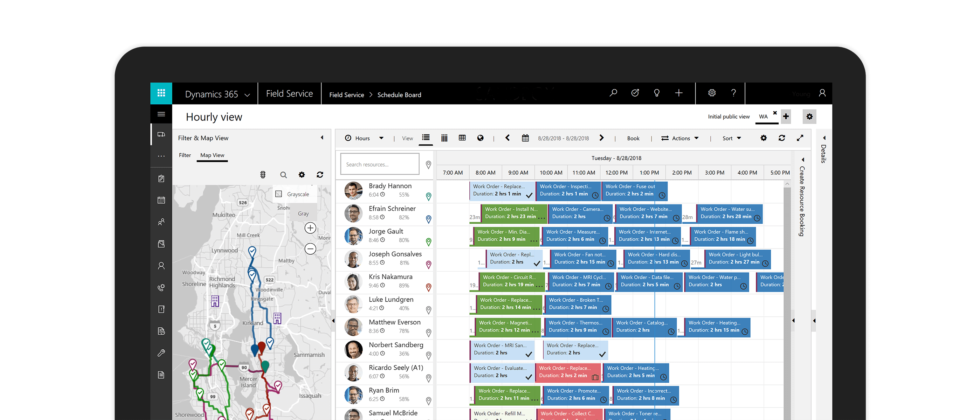Collapse the Filter & Map View panel
Viewport: 980px width, 420px height.
coord(322,138)
